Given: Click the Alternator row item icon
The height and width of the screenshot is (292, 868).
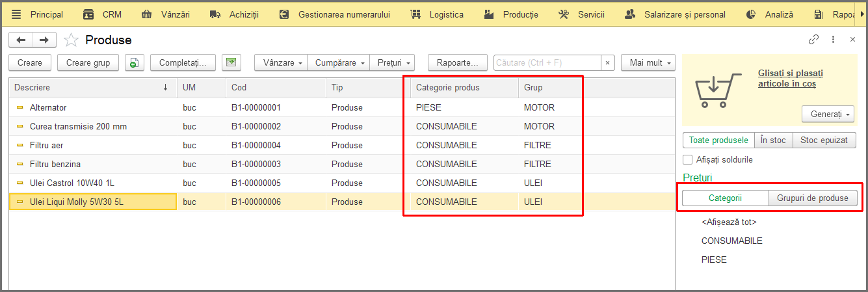Looking at the screenshot, I should tap(20, 108).
